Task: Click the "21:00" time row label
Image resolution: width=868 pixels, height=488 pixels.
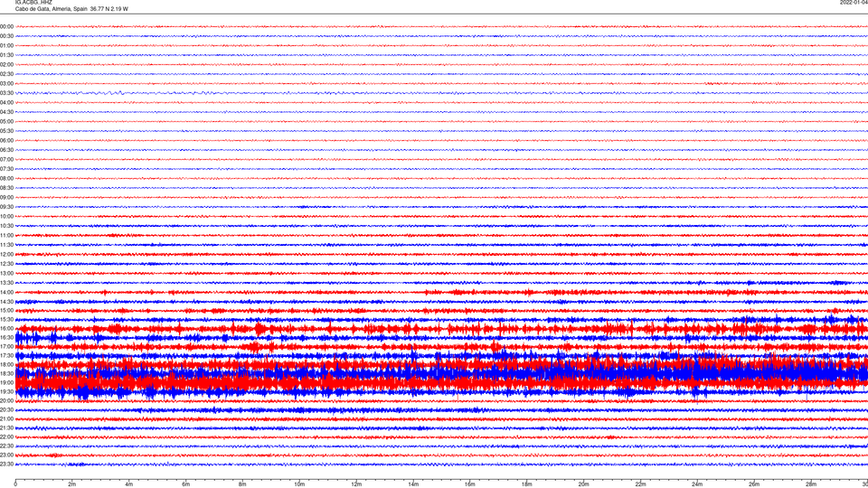Action: [6, 418]
